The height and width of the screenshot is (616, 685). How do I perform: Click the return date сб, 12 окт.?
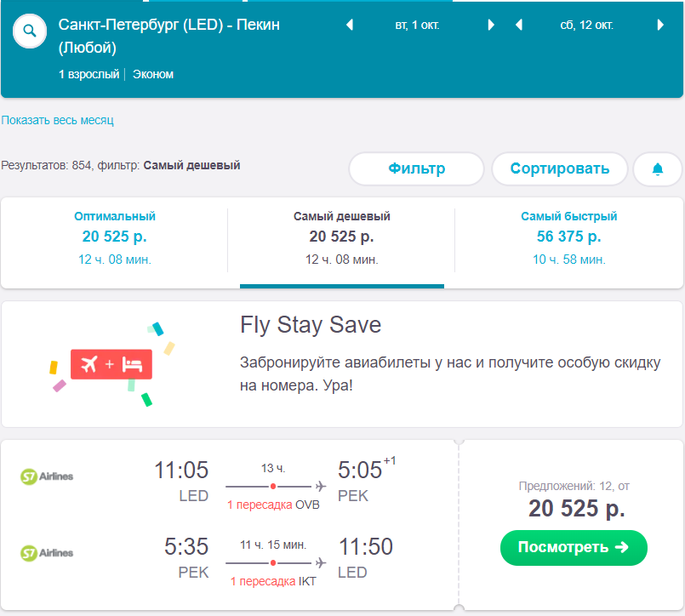[x=586, y=26]
